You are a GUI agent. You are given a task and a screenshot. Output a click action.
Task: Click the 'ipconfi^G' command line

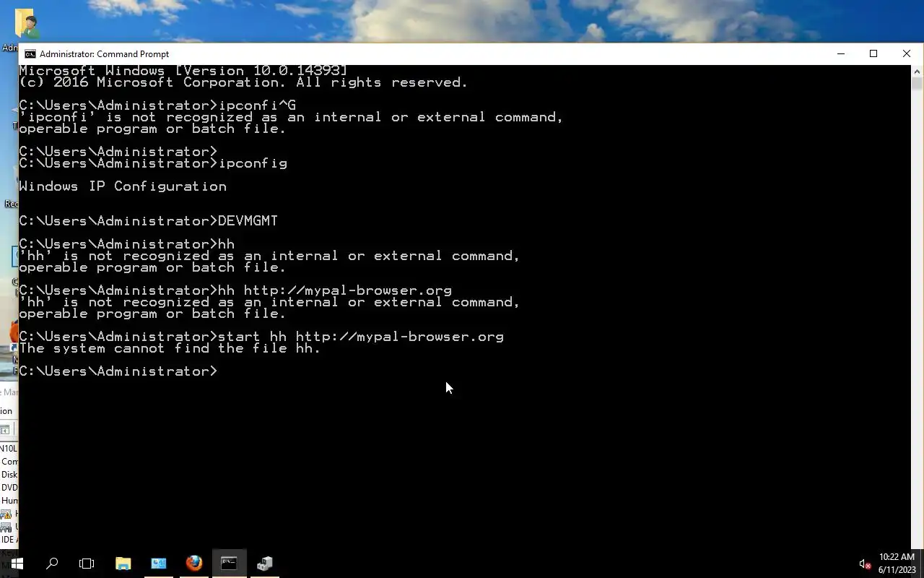coord(157,105)
